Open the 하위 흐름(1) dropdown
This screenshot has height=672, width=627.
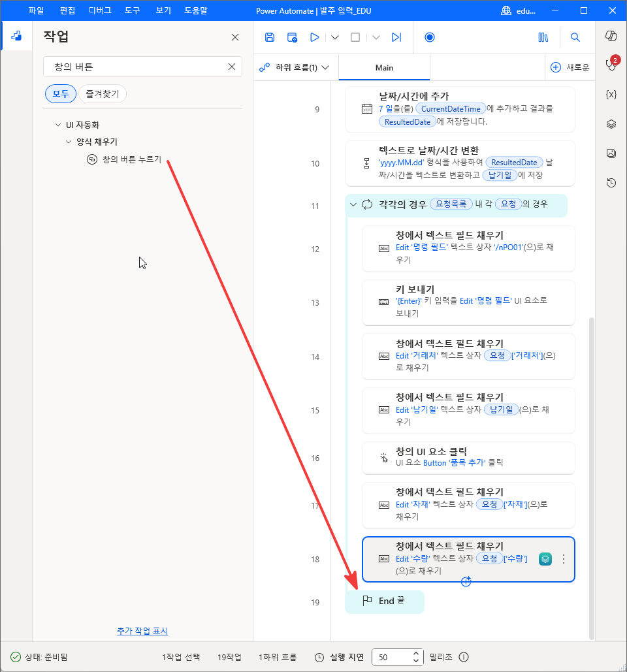point(294,67)
